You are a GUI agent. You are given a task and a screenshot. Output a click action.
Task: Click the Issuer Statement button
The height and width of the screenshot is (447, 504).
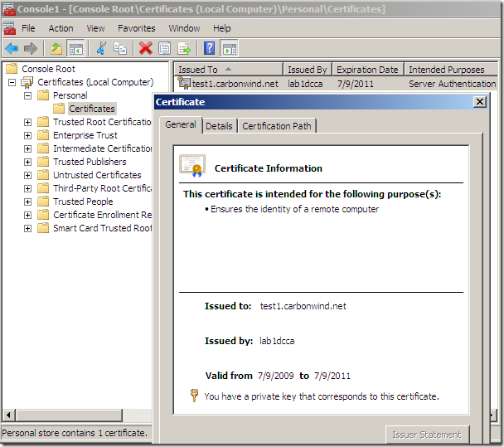coord(427,435)
